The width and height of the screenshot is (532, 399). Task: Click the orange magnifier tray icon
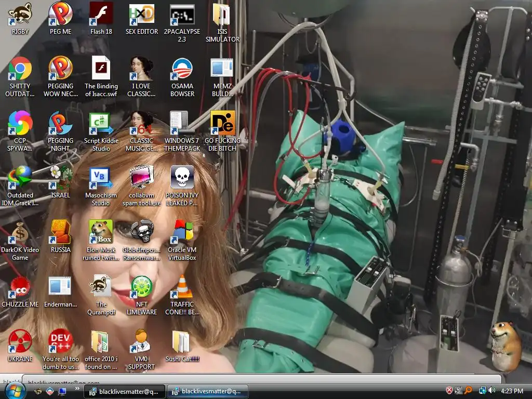pos(469,391)
